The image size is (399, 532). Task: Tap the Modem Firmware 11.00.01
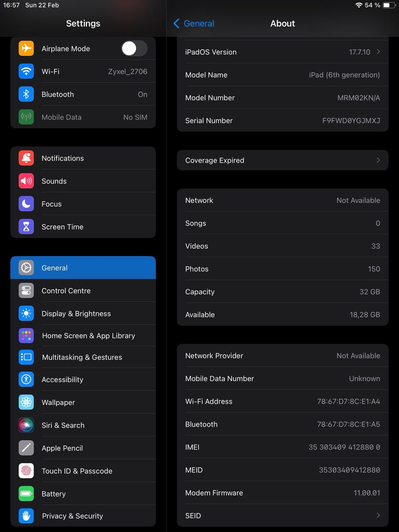point(367,493)
